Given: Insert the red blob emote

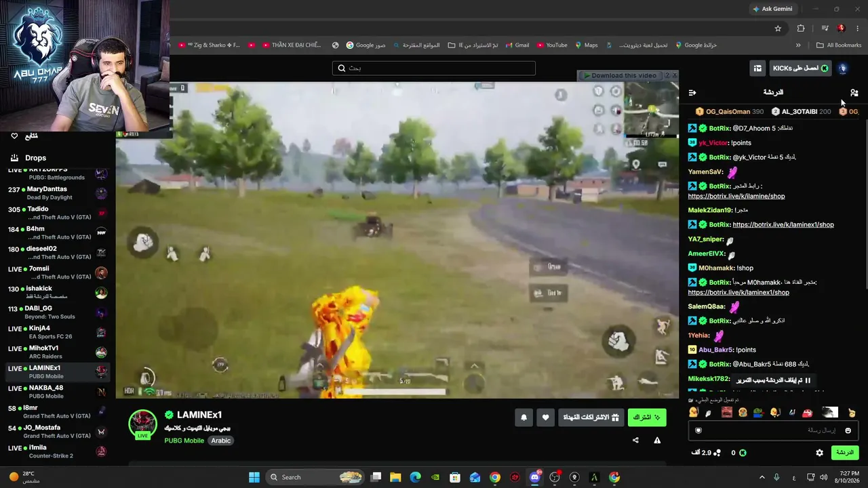Looking at the screenshot, I should [x=807, y=412].
